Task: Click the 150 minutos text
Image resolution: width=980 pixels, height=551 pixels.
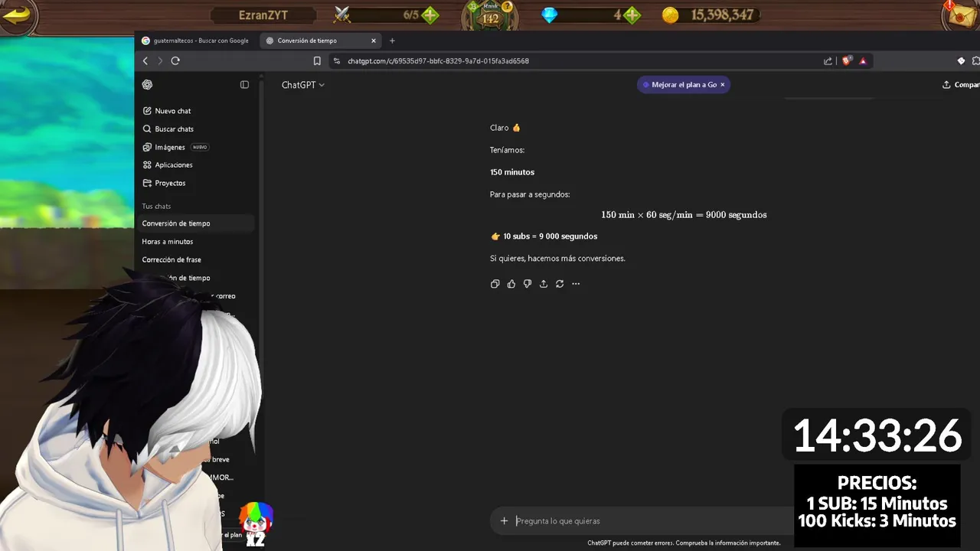Action: [x=512, y=172]
